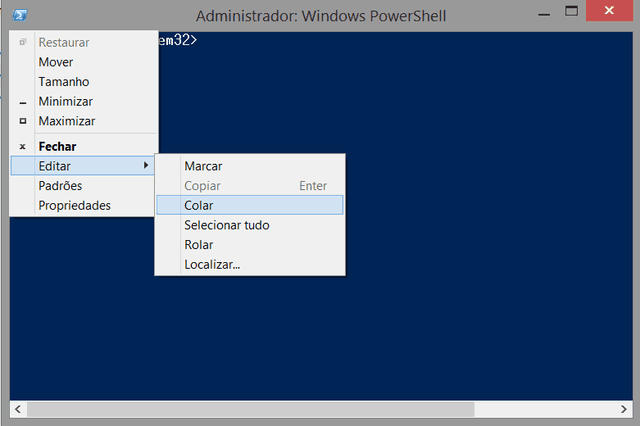The image size is (640, 426).
Task: Click the horizontal scrollbar thumb
Action: click(251, 409)
